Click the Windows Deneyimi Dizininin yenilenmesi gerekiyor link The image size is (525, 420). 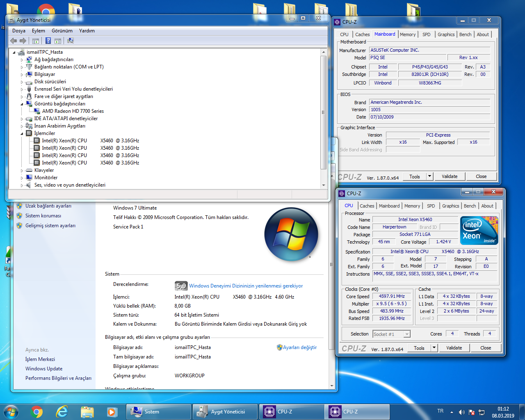pyautogui.click(x=246, y=286)
